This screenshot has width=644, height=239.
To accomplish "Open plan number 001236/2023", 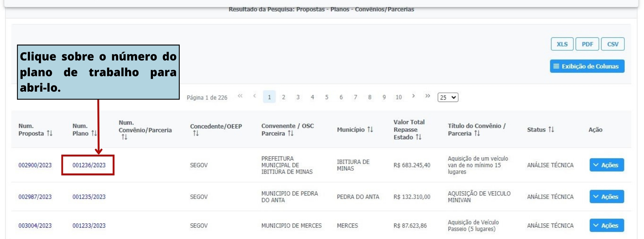I will [89, 165].
